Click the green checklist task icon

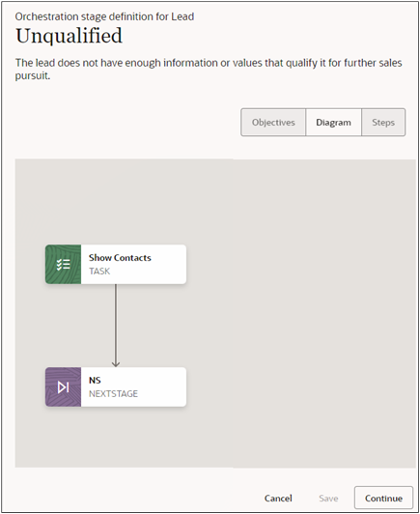[63, 264]
